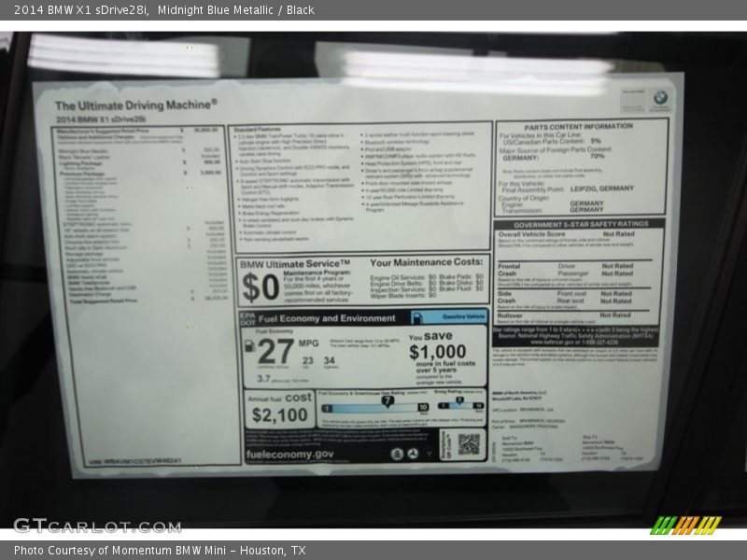The height and width of the screenshot is (560, 747).
Task: Click the fuel pump icon beside 27 MPG
Action: [x=249, y=346]
